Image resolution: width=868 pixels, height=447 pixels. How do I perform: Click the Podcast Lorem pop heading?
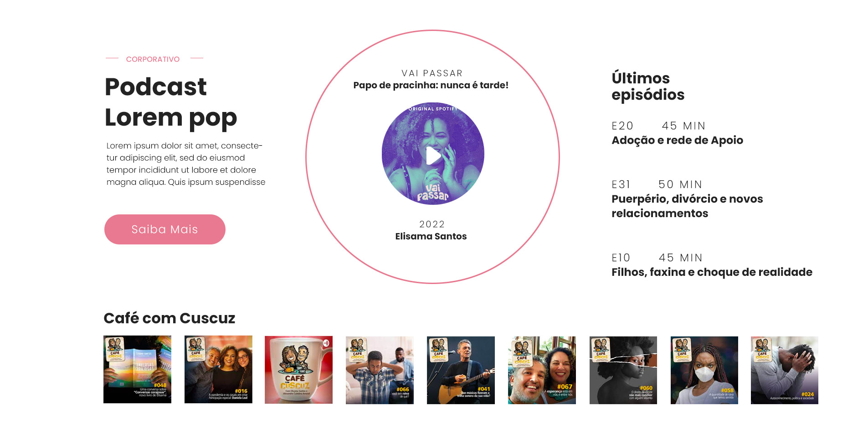(x=171, y=102)
